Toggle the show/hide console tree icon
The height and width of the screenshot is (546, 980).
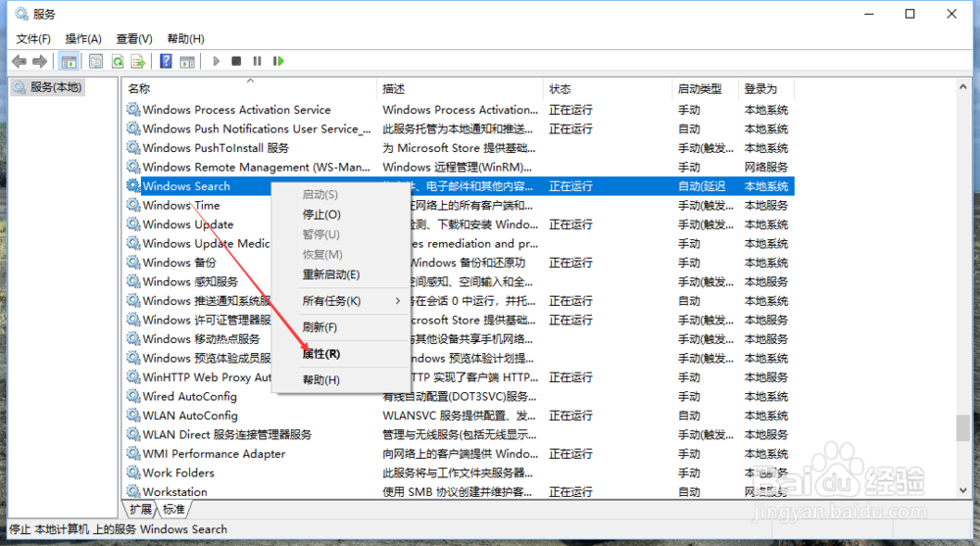[x=69, y=62]
